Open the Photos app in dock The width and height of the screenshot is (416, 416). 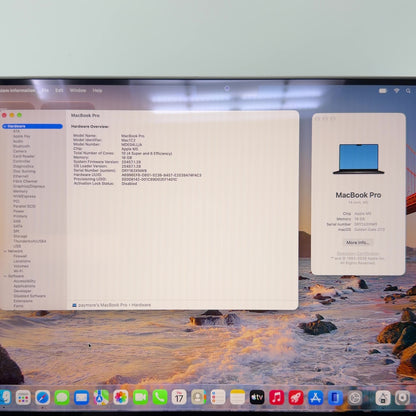pyautogui.click(x=121, y=397)
